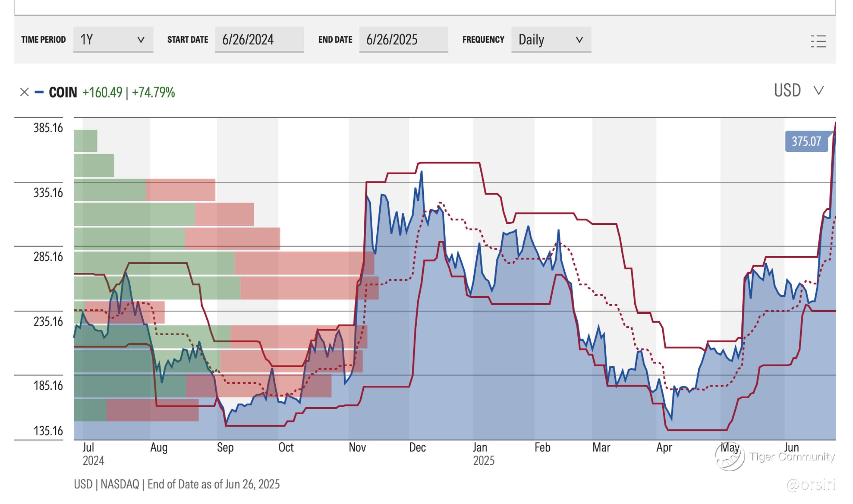The height and width of the screenshot is (504, 853).
Task: Click the Nov x-axis label
Action: click(357, 447)
